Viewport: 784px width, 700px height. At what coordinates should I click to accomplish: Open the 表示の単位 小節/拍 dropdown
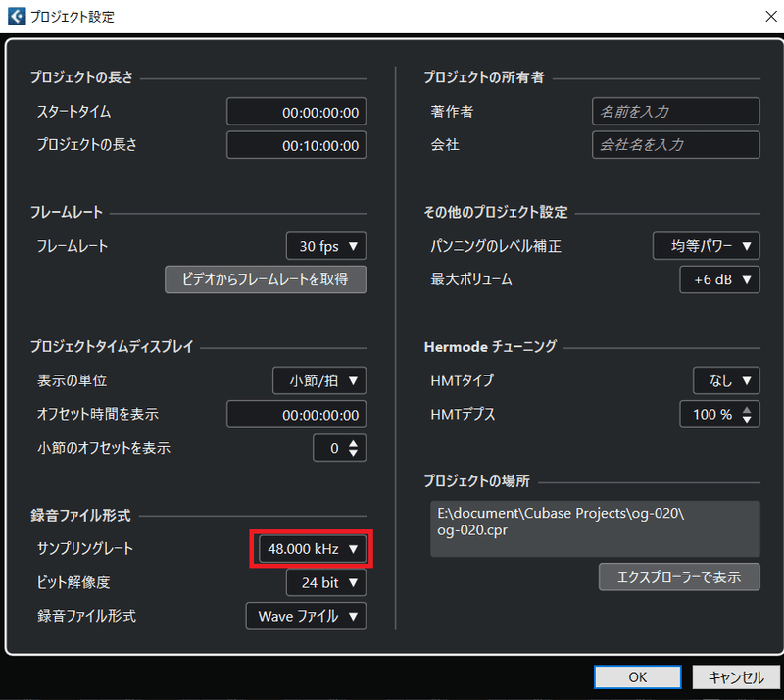(x=319, y=380)
